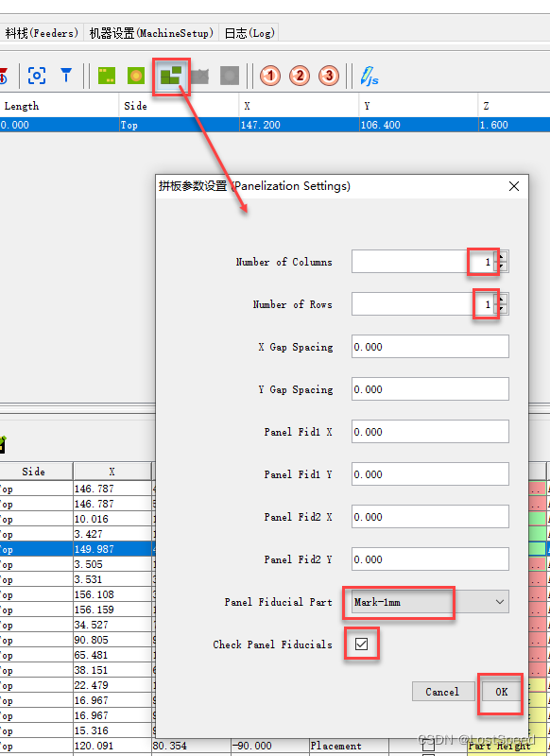Click the Panel Fid2 Y field

point(430,559)
